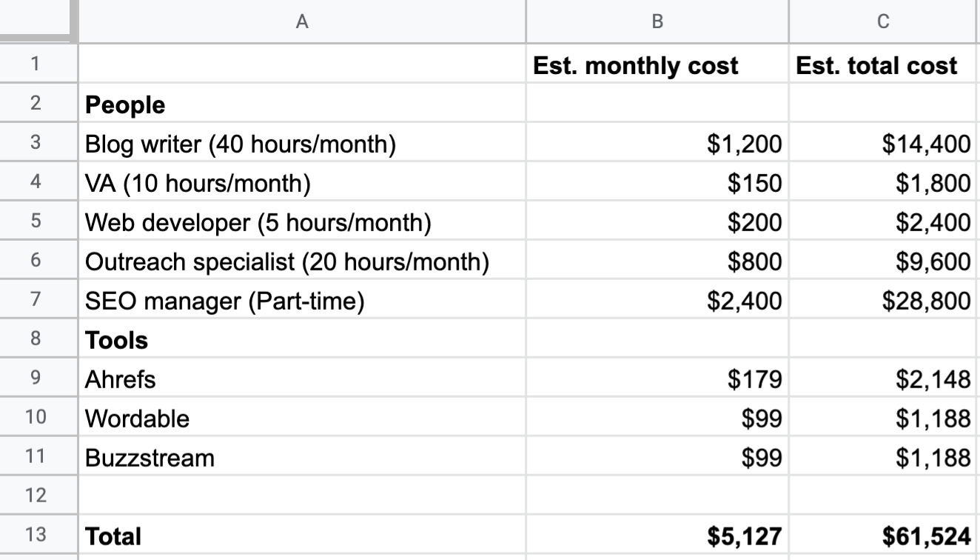980x560 pixels.
Task: Select SEO manager monthly cost $2,400
Action: 657,301
